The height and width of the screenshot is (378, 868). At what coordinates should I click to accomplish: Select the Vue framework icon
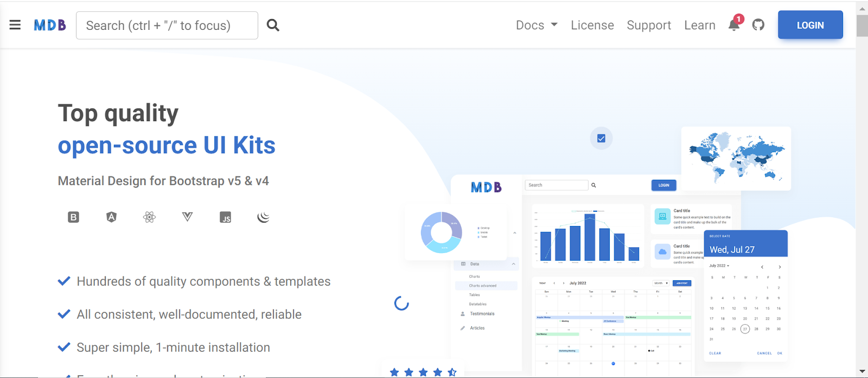click(187, 217)
